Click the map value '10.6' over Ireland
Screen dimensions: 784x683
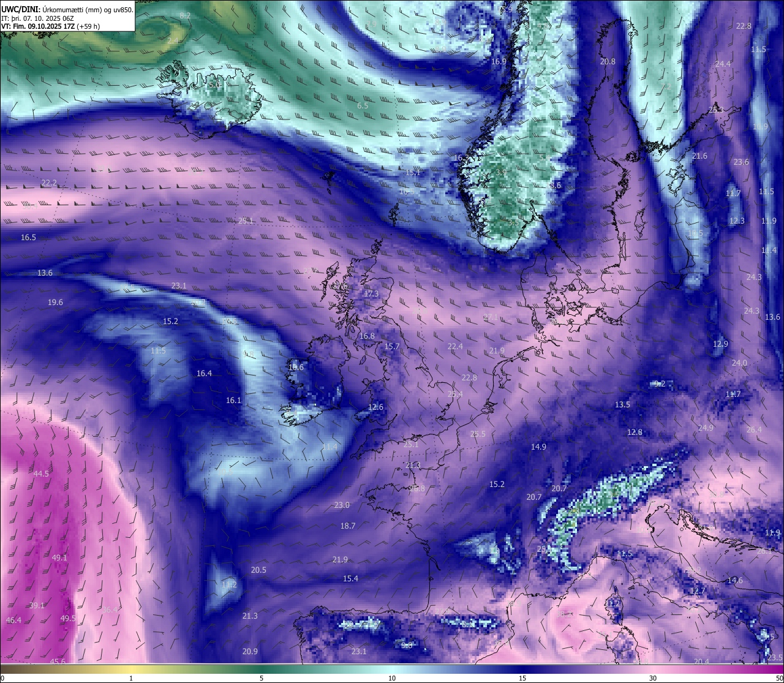296,368
